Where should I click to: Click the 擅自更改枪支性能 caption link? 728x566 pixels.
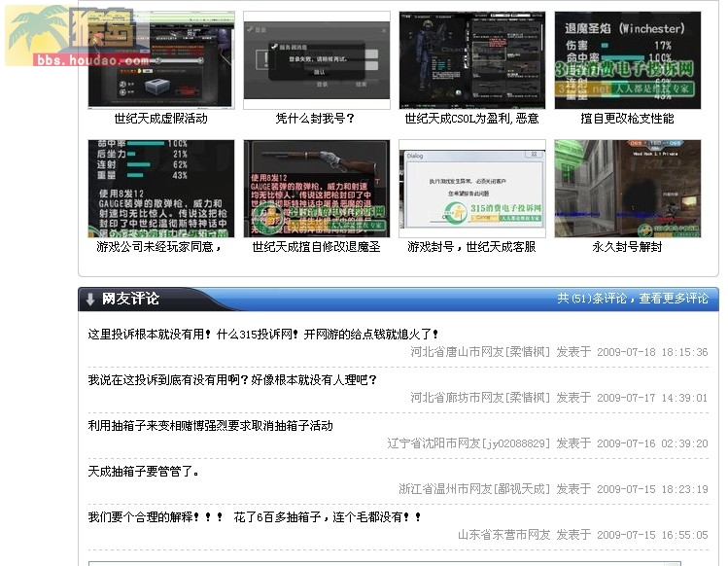click(627, 119)
